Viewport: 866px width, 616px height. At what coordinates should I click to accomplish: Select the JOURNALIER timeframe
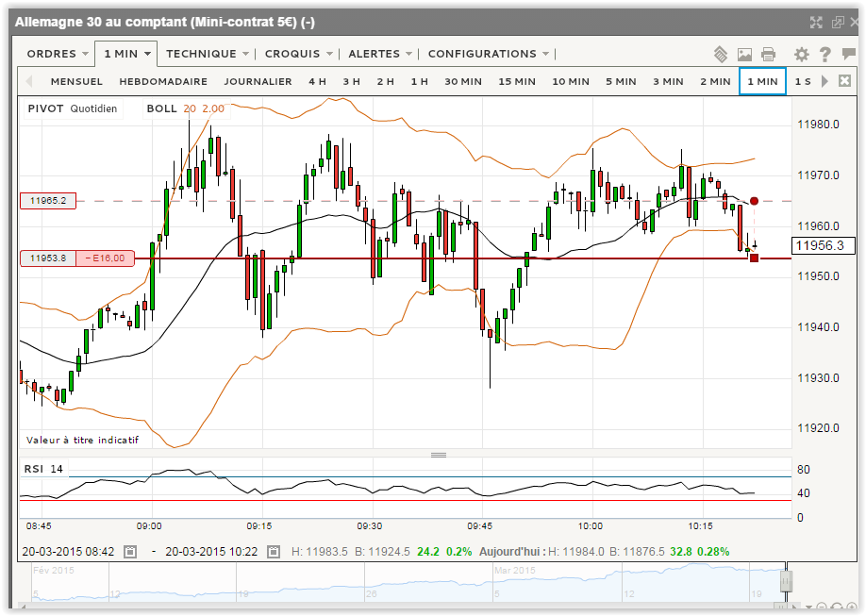coord(258,81)
